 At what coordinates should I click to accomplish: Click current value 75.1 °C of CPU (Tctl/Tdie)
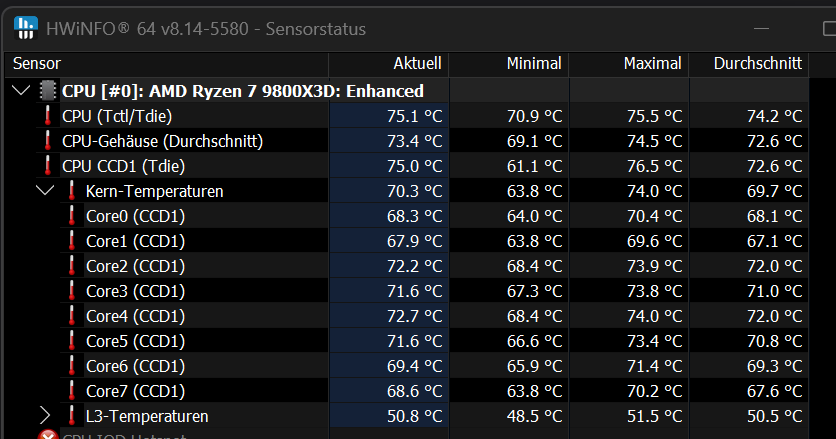click(415, 116)
